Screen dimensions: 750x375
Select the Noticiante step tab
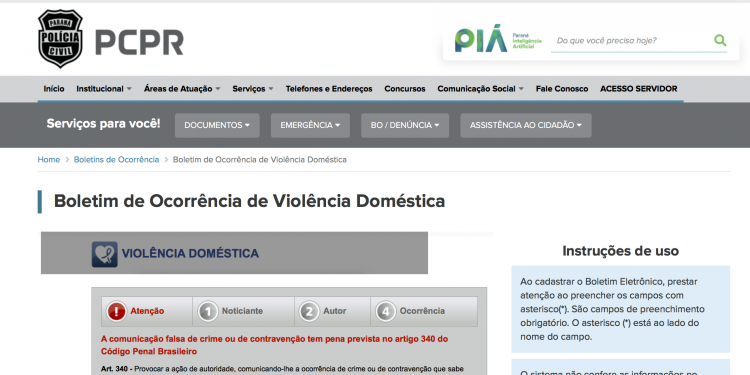point(243,311)
